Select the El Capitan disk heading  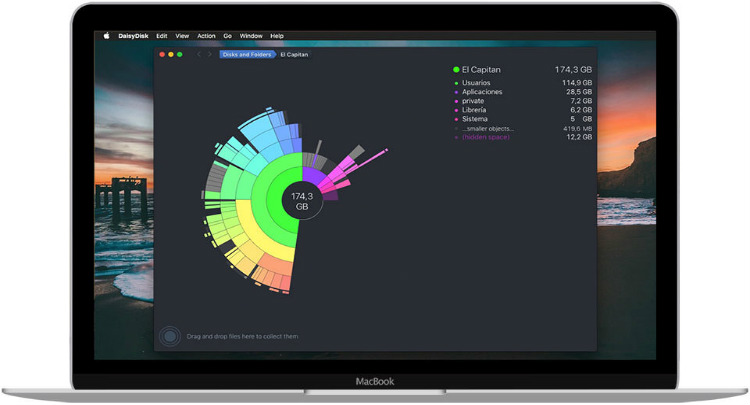(x=523, y=70)
